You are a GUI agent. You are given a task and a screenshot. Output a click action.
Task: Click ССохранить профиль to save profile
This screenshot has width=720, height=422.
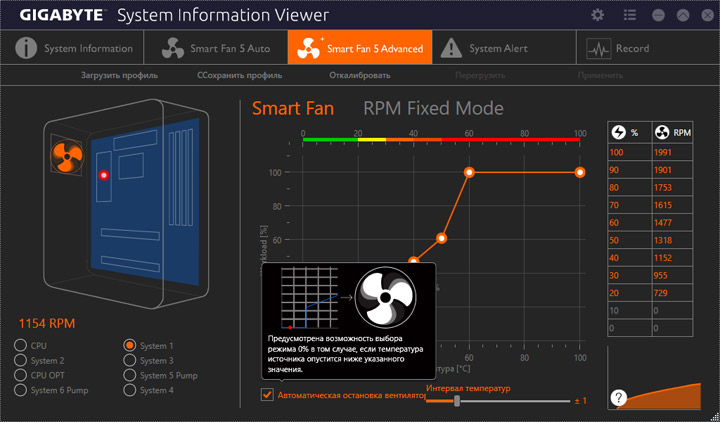click(x=240, y=75)
